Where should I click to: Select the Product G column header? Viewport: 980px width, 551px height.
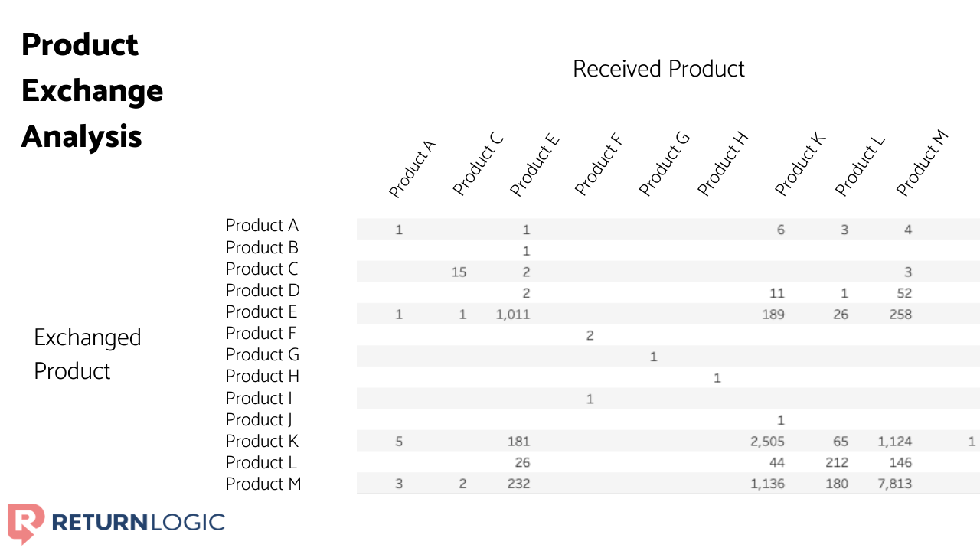(664, 164)
